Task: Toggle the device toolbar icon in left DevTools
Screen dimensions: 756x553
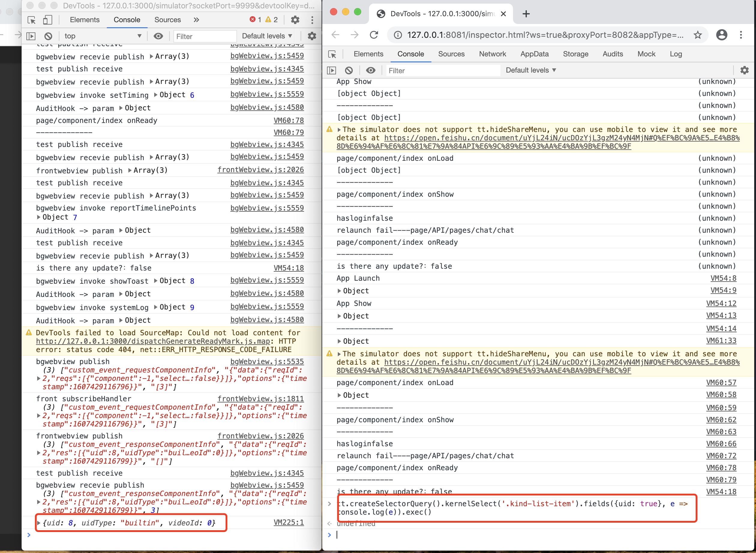Action: [x=47, y=20]
